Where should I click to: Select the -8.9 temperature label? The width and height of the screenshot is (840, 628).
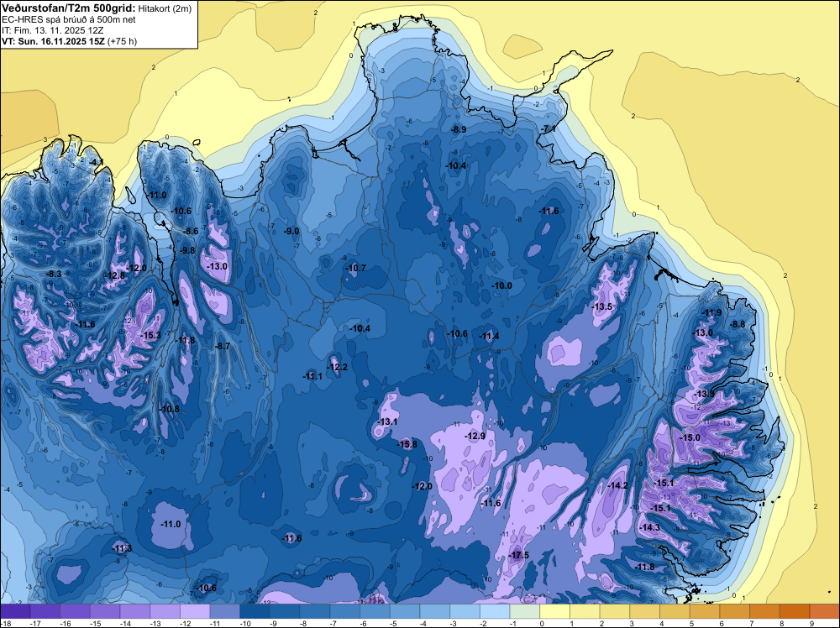pos(459,129)
